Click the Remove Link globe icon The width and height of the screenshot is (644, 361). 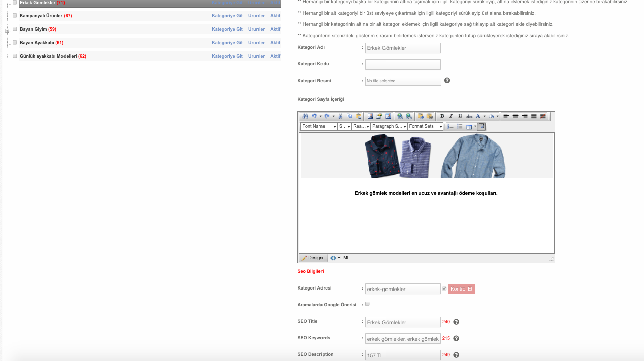pyautogui.click(x=409, y=116)
